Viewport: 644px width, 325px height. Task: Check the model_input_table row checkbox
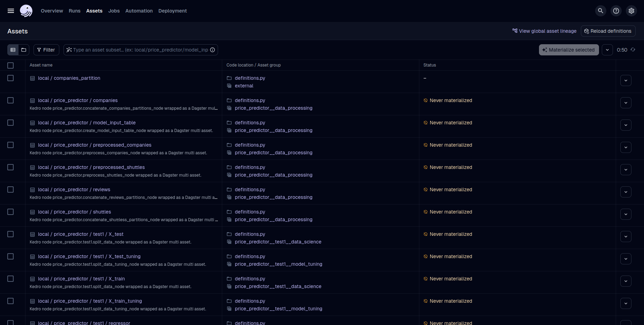coord(10,123)
